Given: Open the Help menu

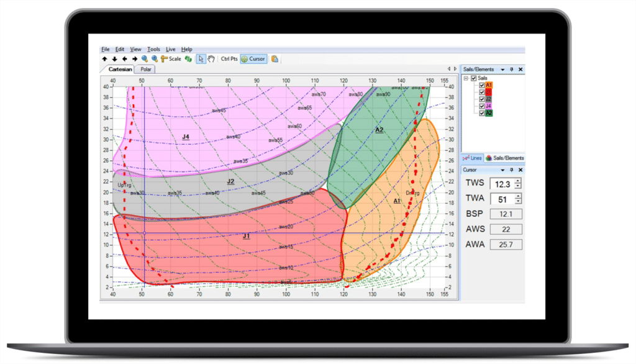Looking at the screenshot, I should click(x=186, y=49).
